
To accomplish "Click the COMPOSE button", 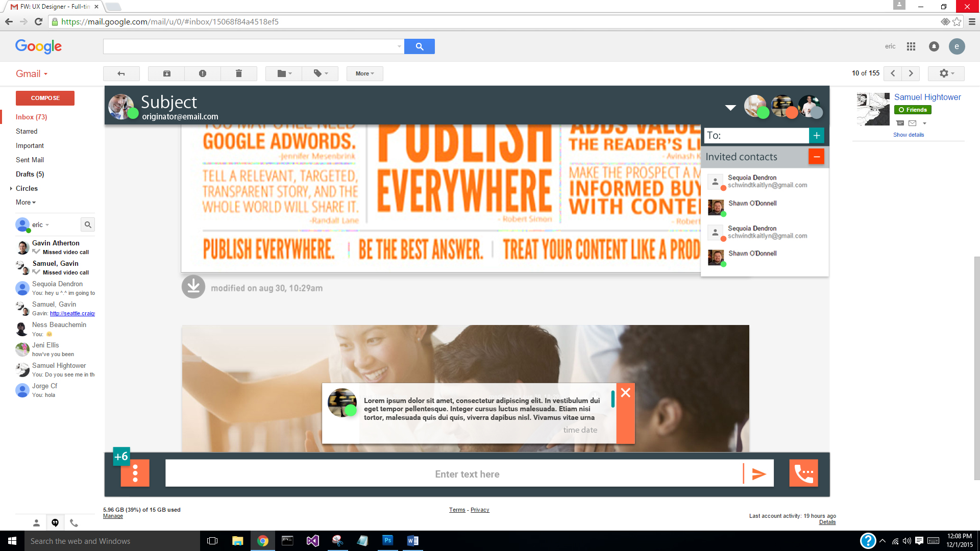I will pos(45,98).
